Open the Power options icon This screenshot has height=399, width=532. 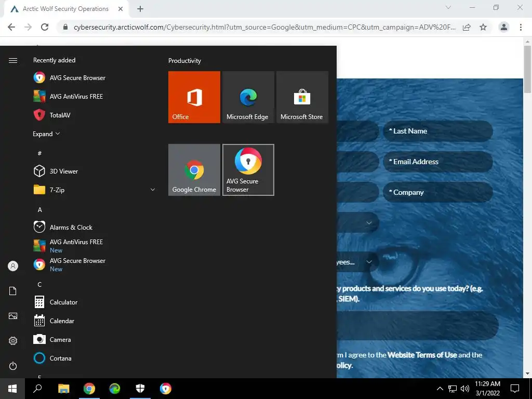pos(13,366)
